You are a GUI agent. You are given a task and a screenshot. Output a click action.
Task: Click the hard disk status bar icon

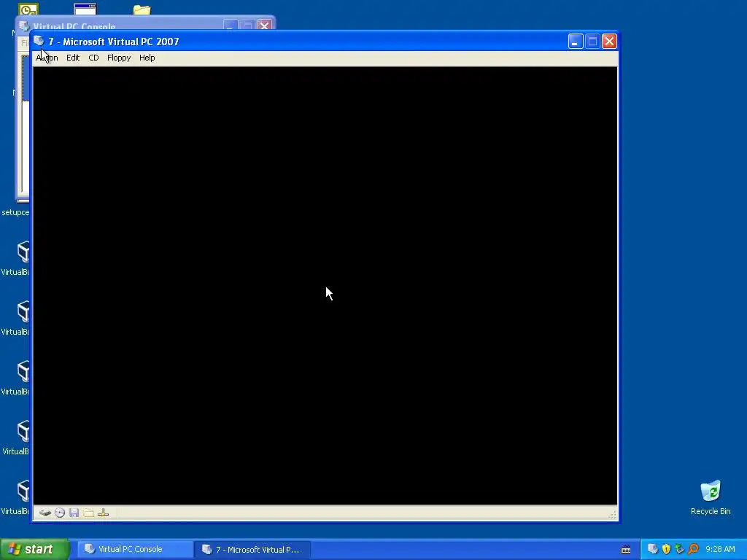point(44,513)
